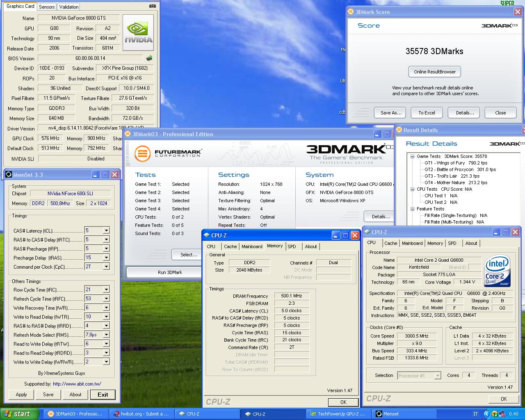525x420 pixels.
Task: Click the MemSet title bar icon
Action: point(8,175)
